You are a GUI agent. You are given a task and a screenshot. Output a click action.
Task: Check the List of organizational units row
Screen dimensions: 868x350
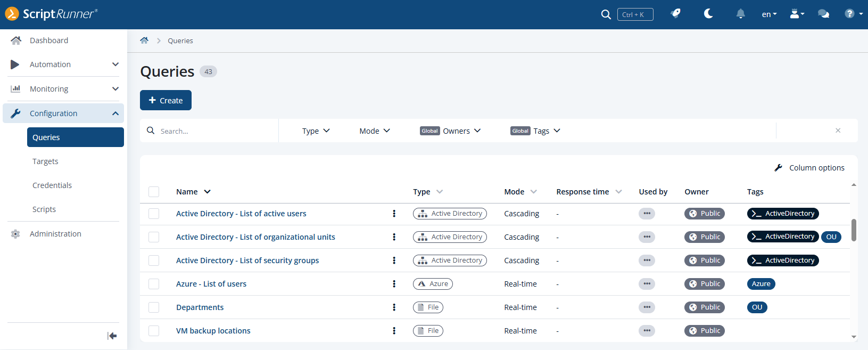[x=154, y=237]
